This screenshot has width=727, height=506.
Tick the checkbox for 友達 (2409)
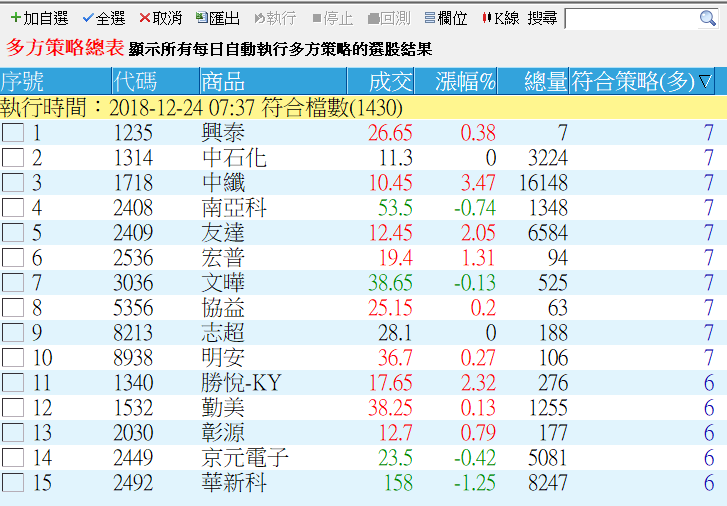coord(13,233)
